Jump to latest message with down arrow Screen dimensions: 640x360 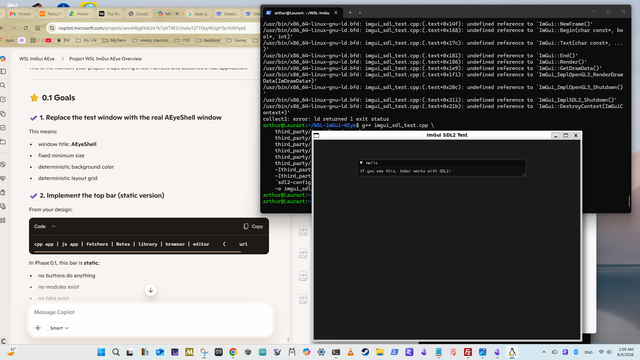(151, 290)
